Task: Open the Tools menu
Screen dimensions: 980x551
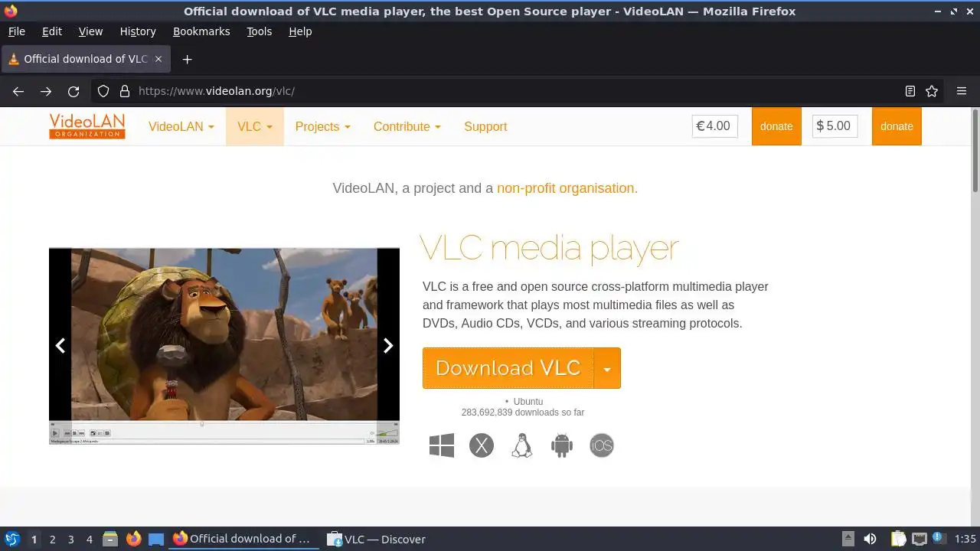Action: coord(259,31)
